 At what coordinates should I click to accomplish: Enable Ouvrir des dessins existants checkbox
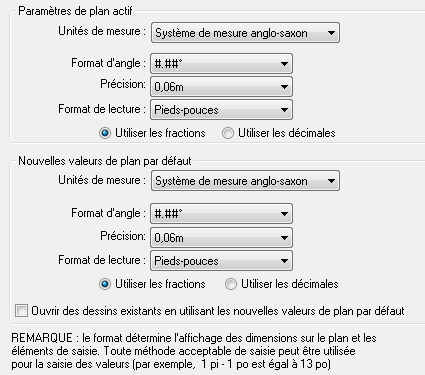(21, 311)
